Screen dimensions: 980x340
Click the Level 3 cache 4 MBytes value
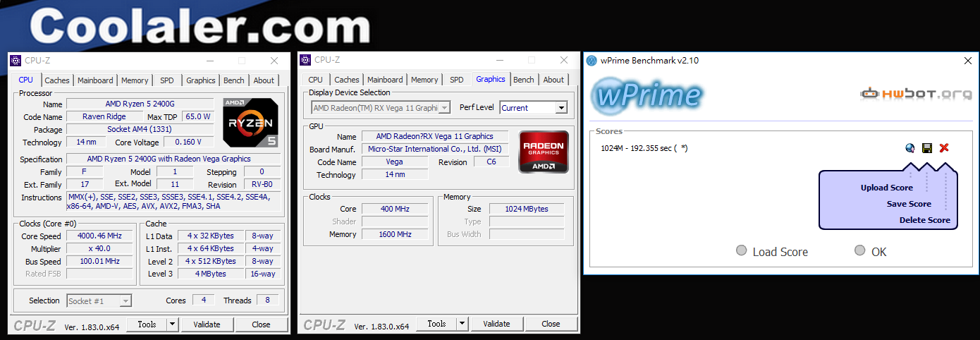click(x=211, y=274)
